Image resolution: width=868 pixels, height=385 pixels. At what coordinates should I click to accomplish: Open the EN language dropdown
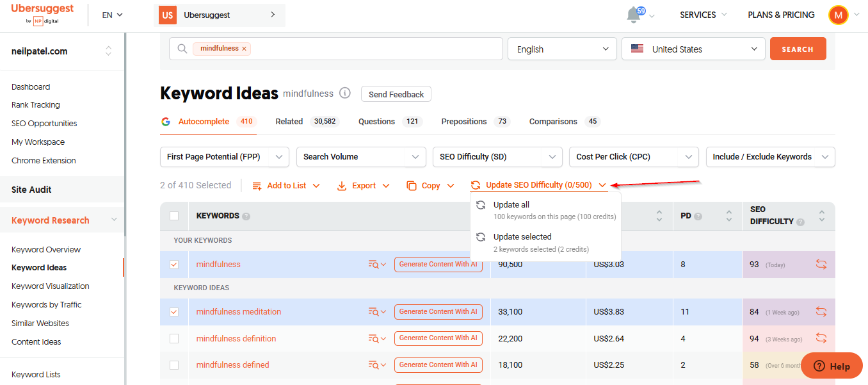tap(113, 15)
